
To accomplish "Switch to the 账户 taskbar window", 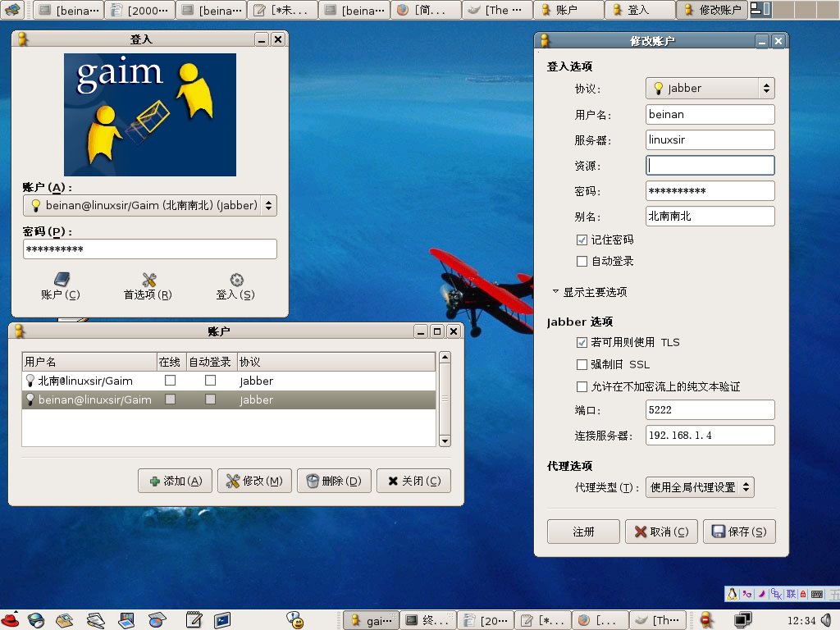I will [568, 10].
